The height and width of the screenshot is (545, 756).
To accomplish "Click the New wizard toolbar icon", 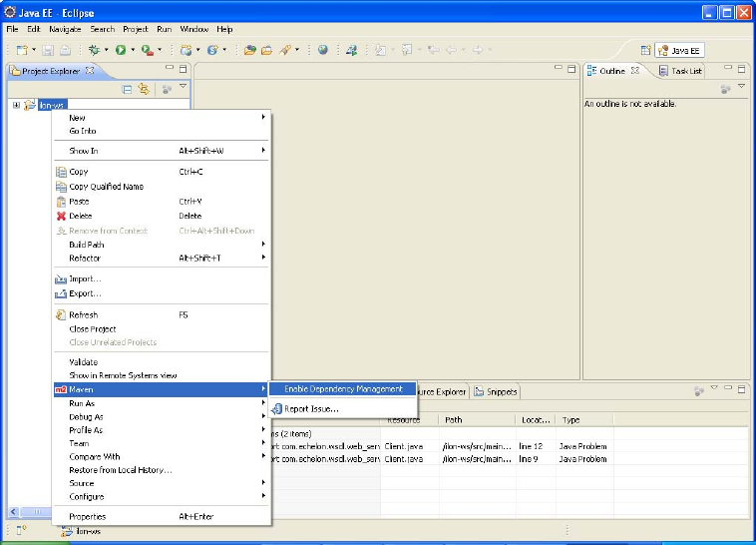I will click(22, 50).
